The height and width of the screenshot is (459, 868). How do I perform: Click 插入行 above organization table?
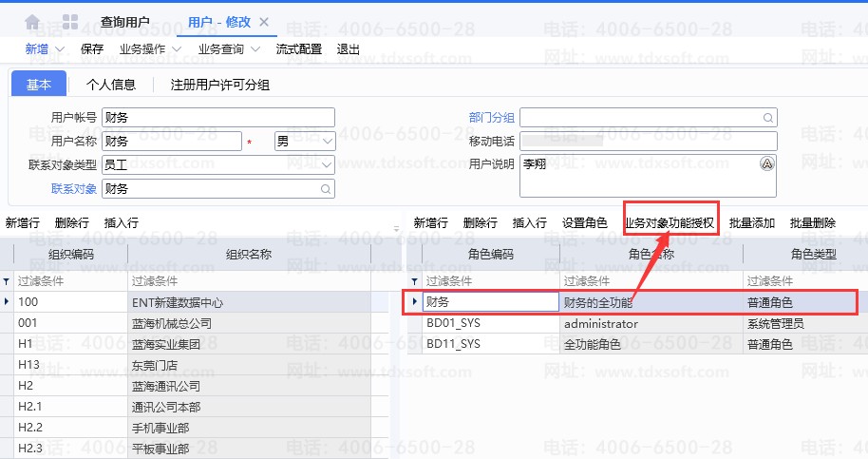tap(122, 223)
